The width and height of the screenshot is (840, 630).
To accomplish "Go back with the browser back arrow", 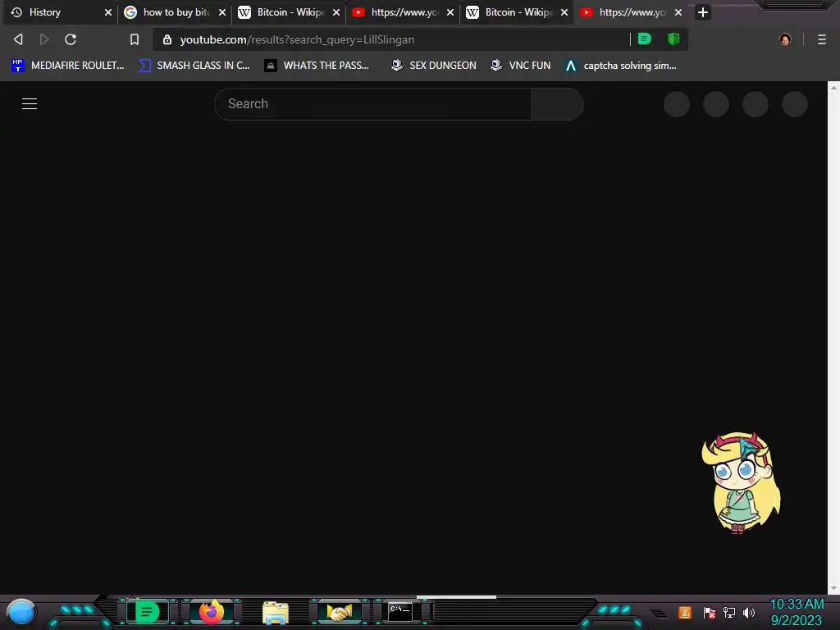I will click(18, 39).
